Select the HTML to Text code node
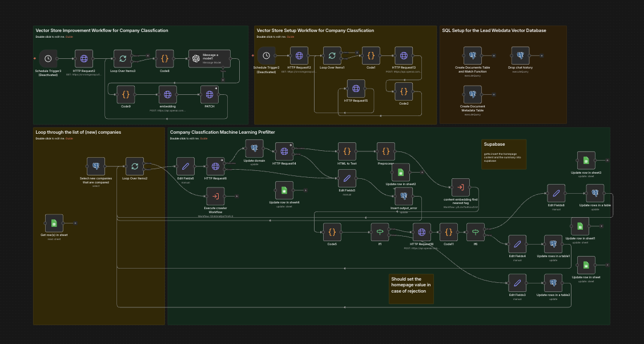 point(347,151)
